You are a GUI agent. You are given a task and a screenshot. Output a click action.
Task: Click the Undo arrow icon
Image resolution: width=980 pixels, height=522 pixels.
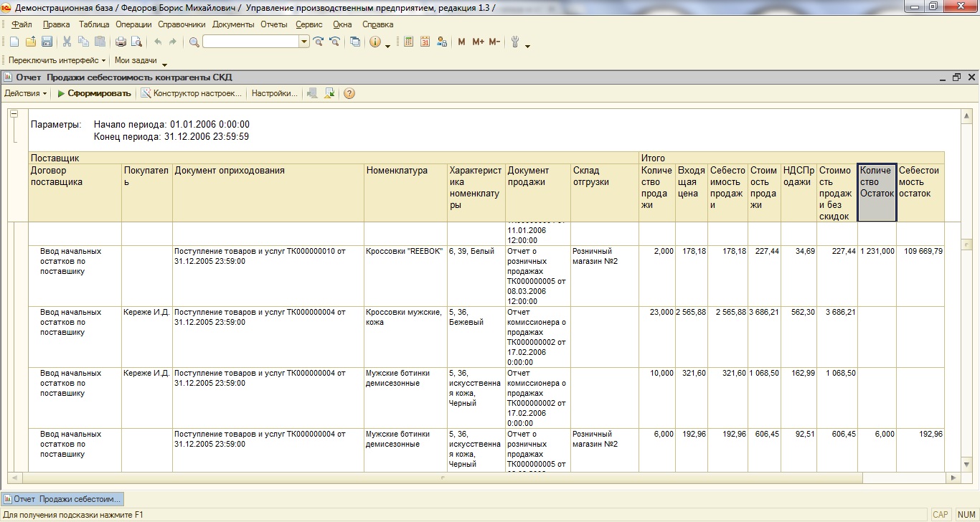pos(158,42)
